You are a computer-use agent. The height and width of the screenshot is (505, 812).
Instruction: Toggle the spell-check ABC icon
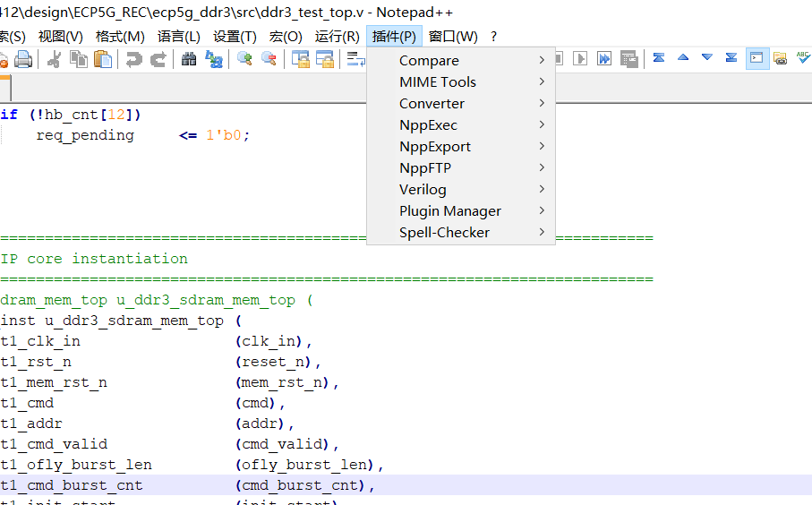[x=803, y=59]
